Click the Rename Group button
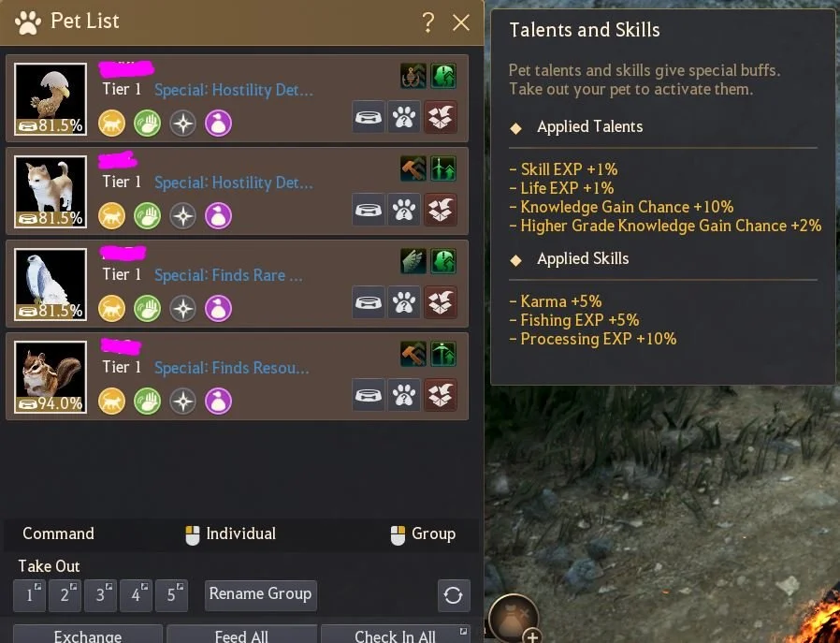 point(260,594)
